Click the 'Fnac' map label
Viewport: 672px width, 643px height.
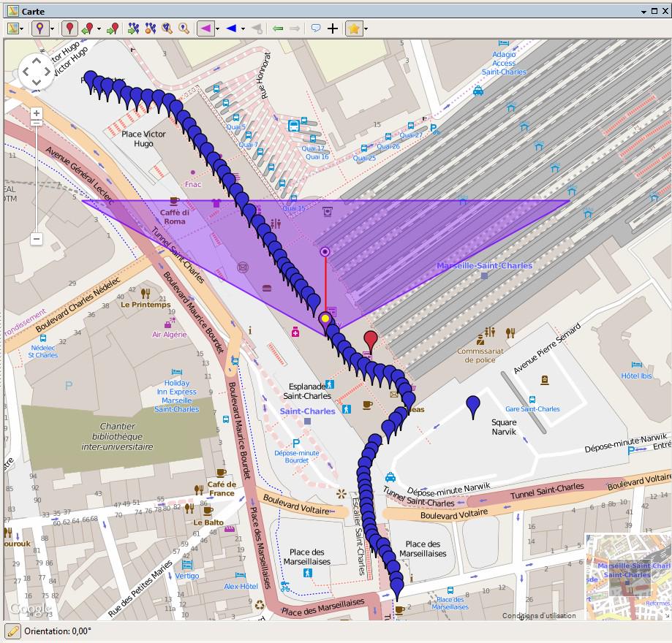tap(193, 184)
